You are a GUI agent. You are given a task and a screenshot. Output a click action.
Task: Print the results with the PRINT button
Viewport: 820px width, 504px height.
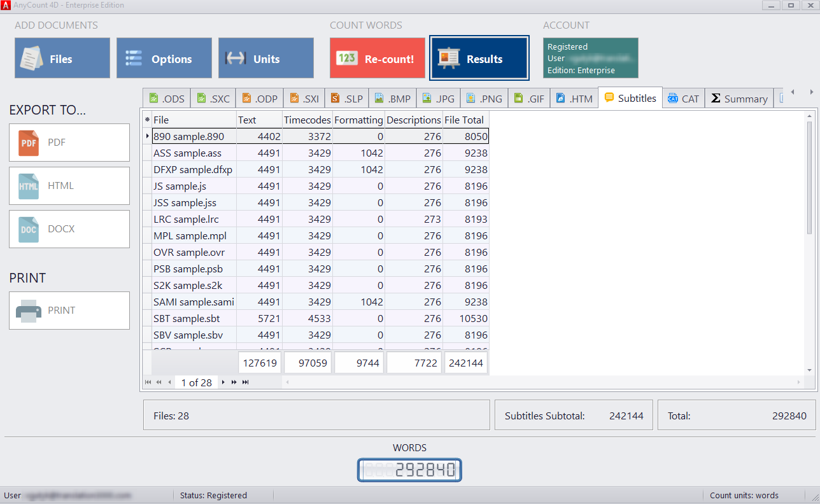[69, 311]
